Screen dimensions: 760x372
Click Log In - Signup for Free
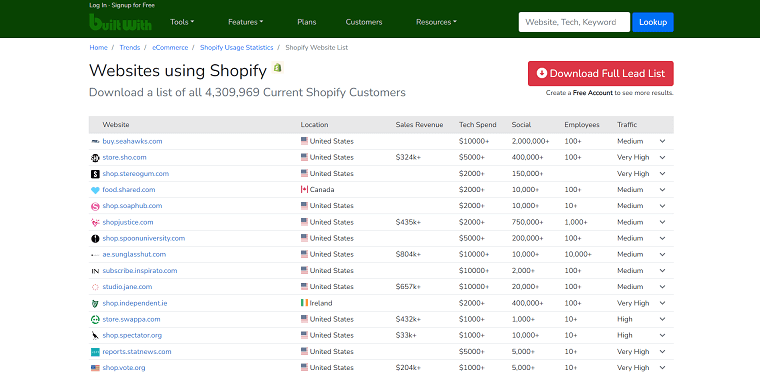122,5
